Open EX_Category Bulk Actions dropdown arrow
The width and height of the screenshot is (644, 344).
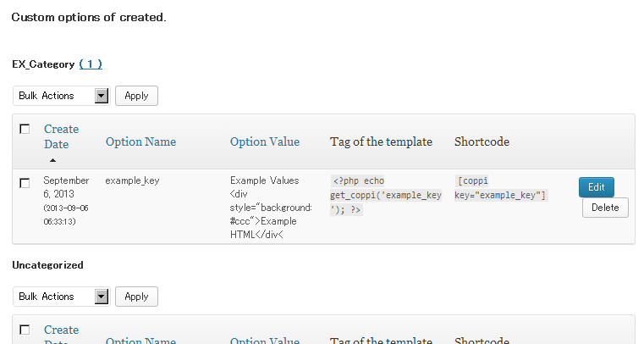tap(102, 96)
